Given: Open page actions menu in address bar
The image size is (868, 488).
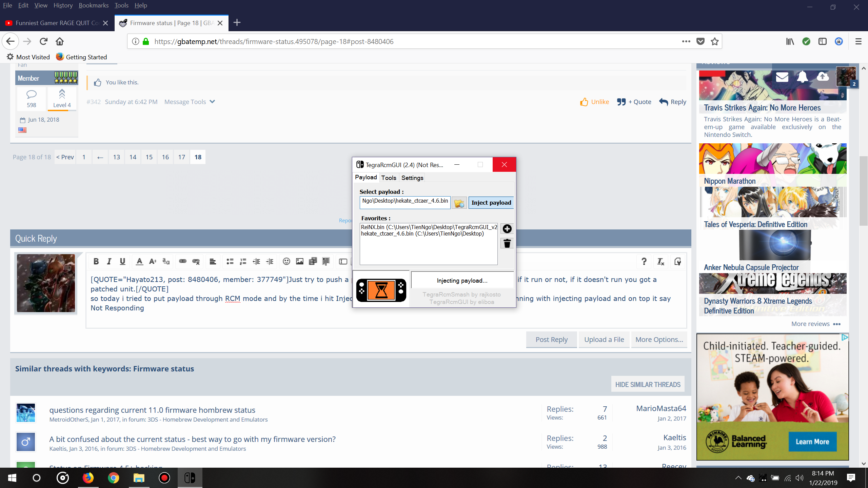Looking at the screenshot, I should click(686, 41).
